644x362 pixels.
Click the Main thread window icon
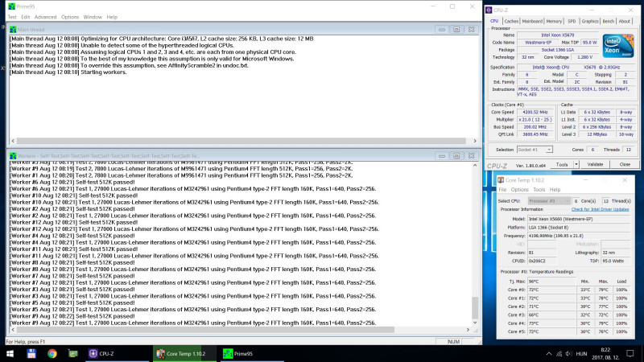[13, 30]
